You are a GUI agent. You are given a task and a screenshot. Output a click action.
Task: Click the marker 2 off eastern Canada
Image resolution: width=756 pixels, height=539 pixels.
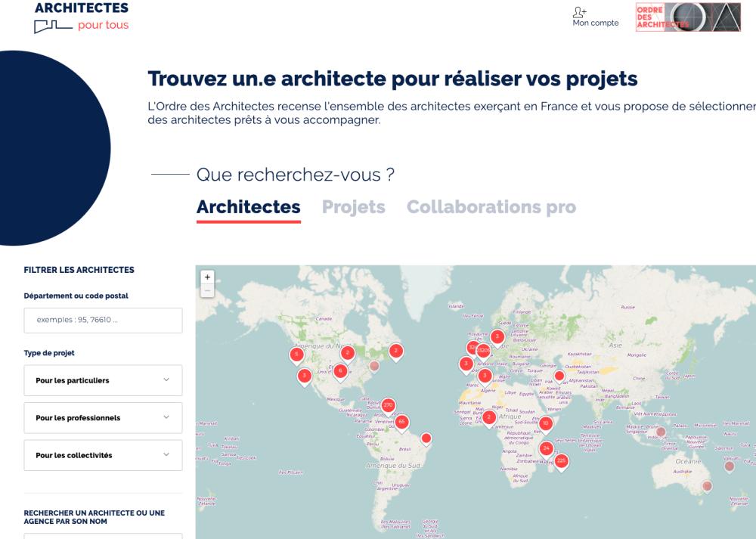[x=396, y=352]
